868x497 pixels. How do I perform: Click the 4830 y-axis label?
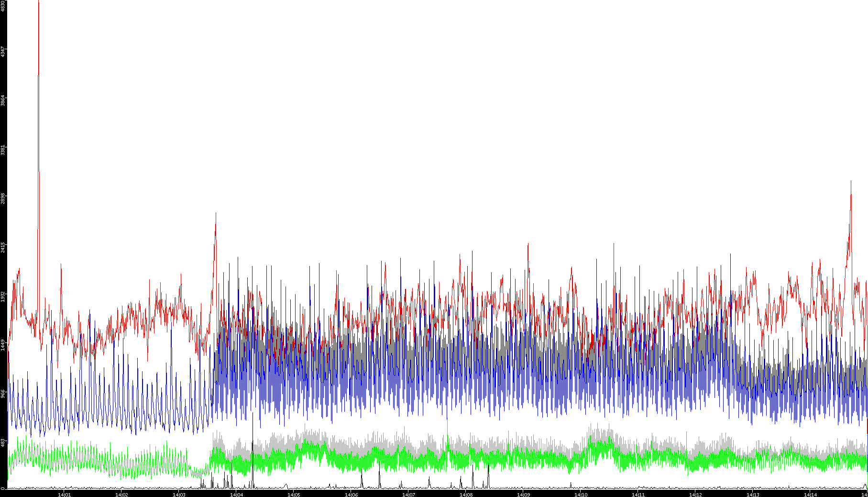[3, 6]
